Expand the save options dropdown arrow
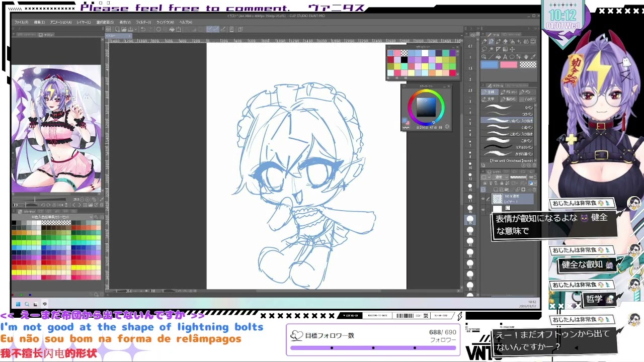 [x=136, y=29]
